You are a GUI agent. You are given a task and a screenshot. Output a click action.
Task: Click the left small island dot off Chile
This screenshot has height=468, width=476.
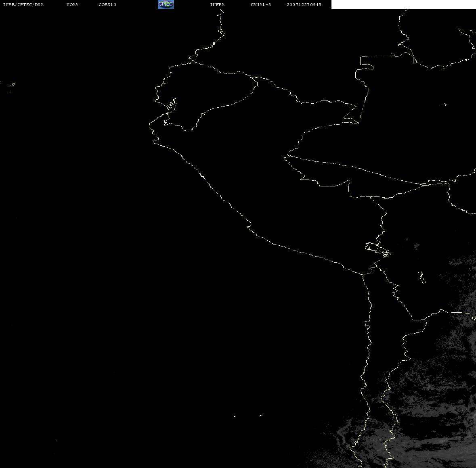click(235, 416)
